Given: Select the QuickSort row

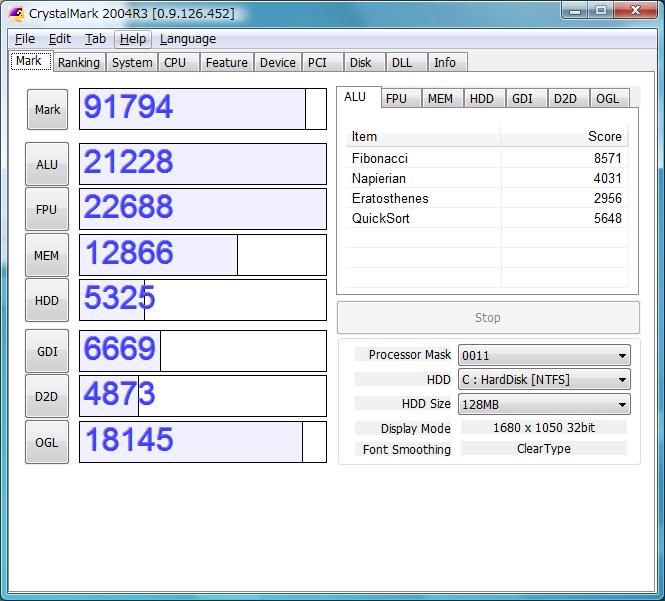Looking at the screenshot, I should click(x=487, y=218).
